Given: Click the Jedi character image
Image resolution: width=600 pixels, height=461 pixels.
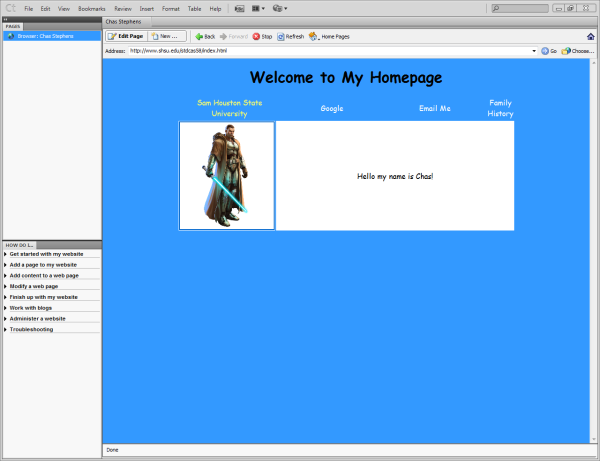Looking at the screenshot, I should [227, 176].
